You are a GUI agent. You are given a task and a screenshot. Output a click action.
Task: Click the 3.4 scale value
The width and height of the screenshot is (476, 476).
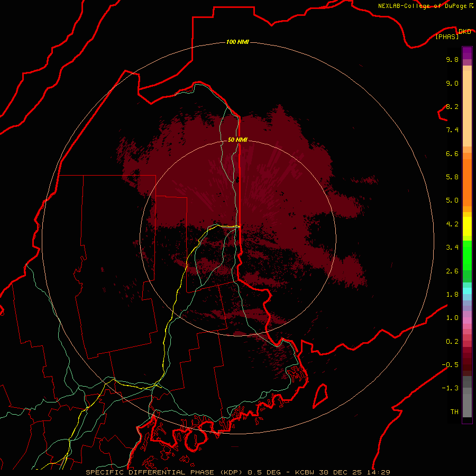pos(452,248)
